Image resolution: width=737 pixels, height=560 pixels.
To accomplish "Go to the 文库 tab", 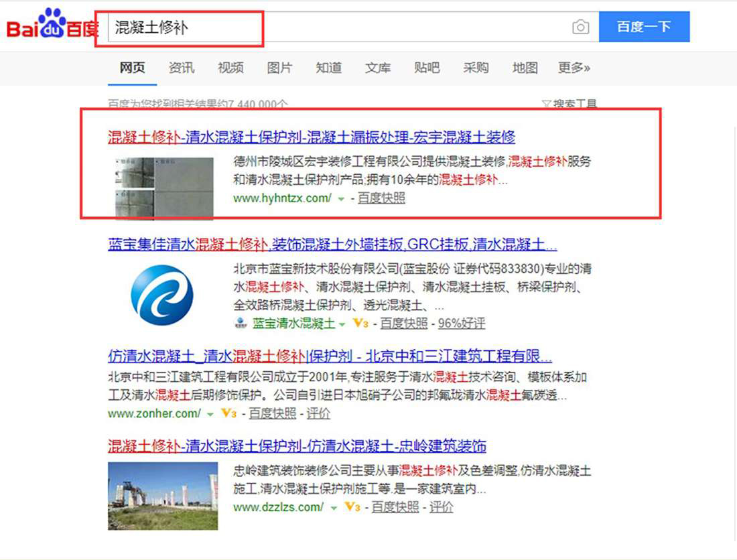I will pyautogui.click(x=378, y=68).
